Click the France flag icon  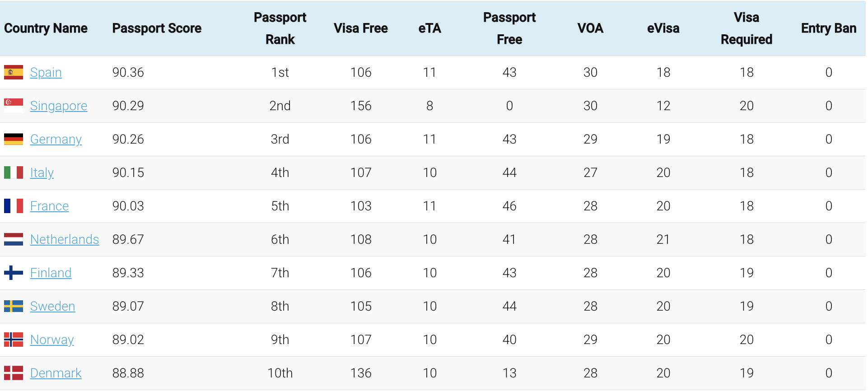pyautogui.click(x=14, y=206)
